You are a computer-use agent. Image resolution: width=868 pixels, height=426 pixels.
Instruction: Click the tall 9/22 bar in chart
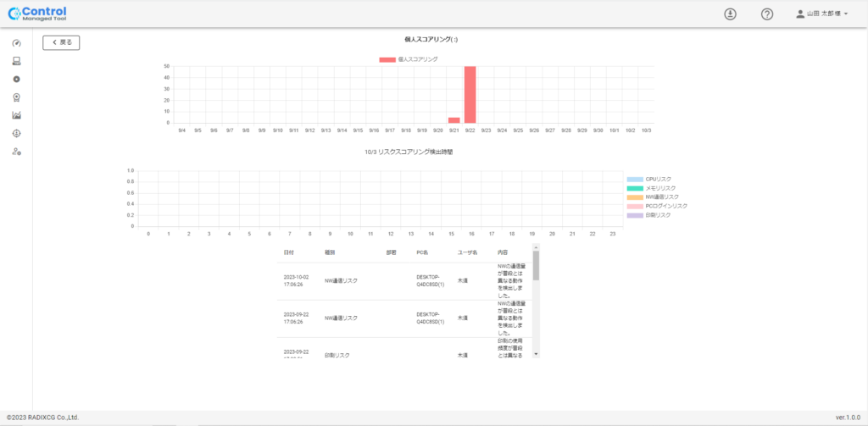[470, 95]
